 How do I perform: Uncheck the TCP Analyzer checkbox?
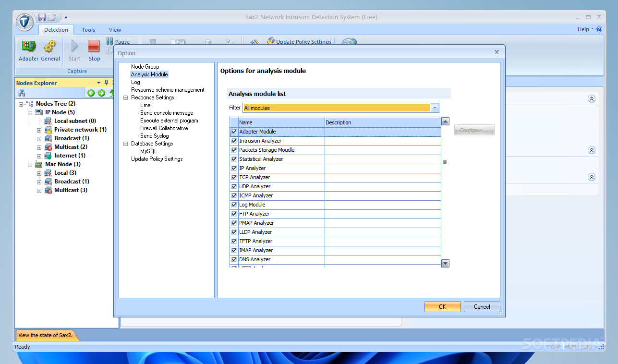pos(234,177)
